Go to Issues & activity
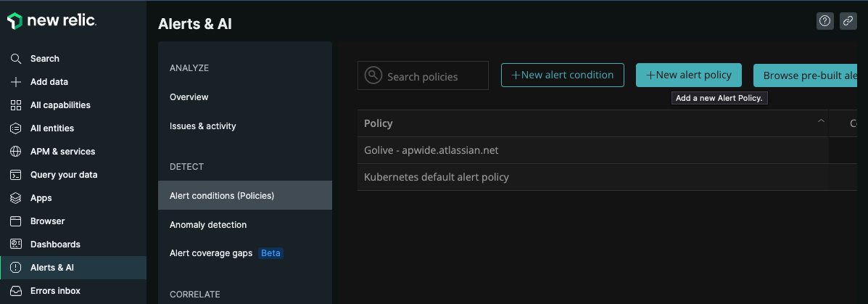This screenshot has width=868, height=304. [x=203, y=126]
